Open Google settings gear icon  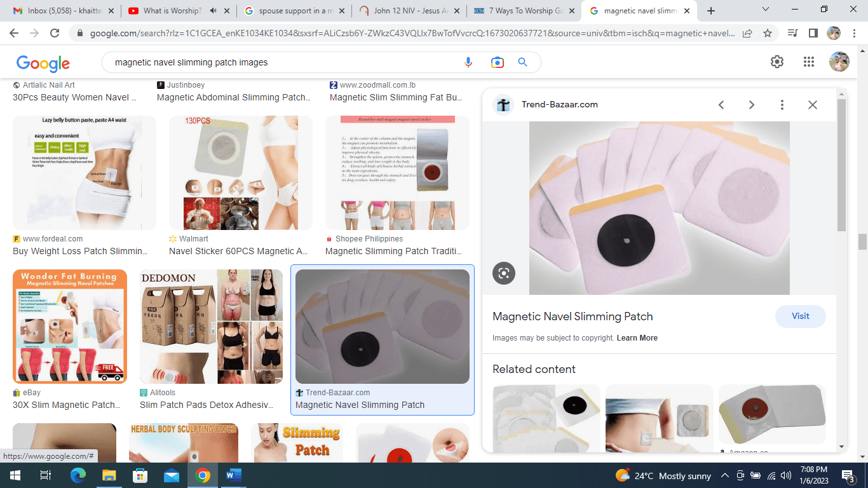click(x=776, y=62)
